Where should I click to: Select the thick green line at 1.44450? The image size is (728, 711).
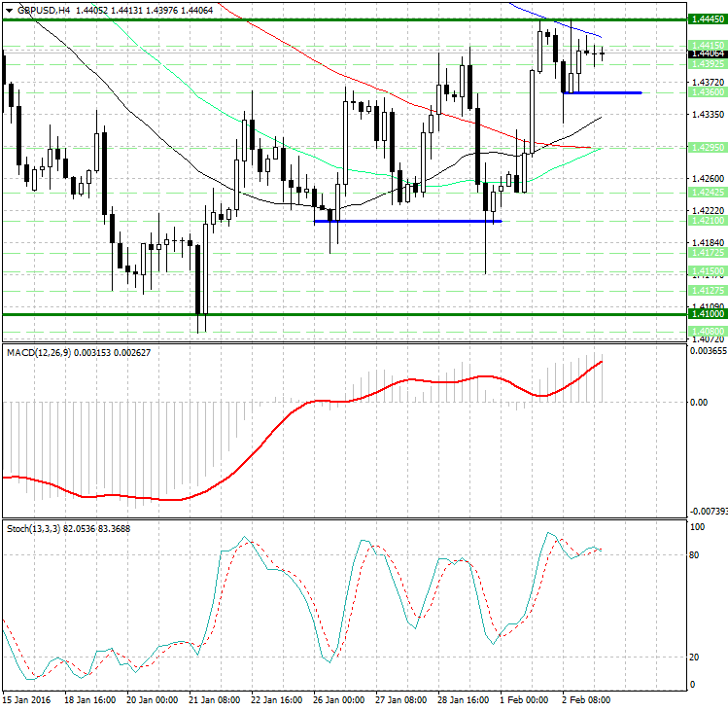point(344,19)
